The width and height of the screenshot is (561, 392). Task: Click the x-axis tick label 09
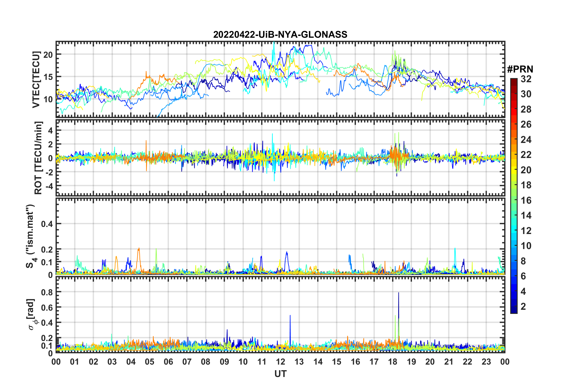click(224, 362)
